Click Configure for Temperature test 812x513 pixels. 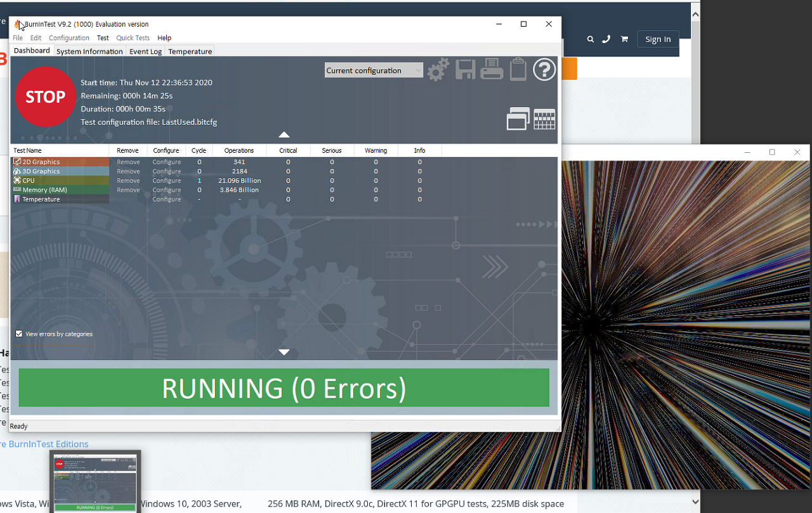(167, 199)
